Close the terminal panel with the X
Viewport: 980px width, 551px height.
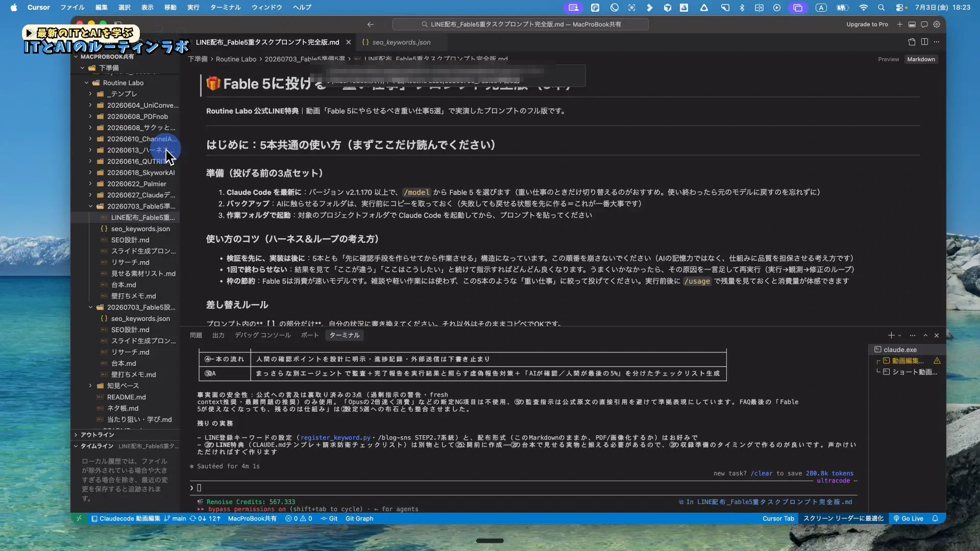click(937, 335)
